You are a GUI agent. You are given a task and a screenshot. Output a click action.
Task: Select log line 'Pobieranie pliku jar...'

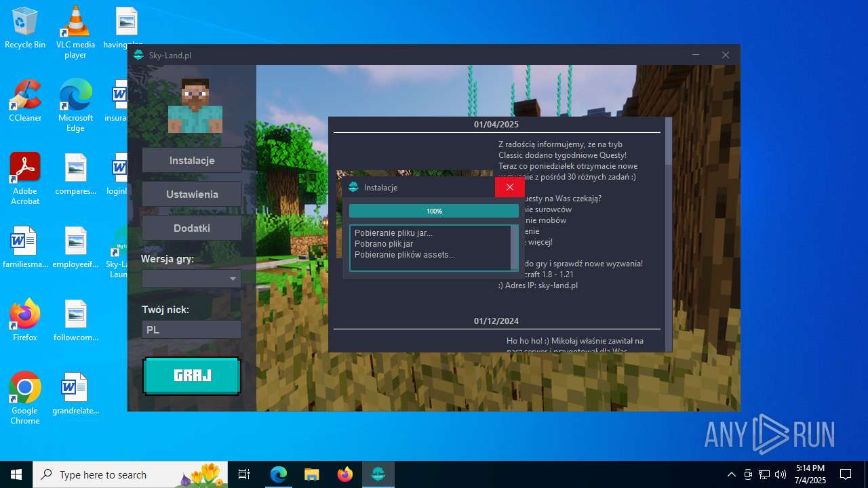click(393, 233)
